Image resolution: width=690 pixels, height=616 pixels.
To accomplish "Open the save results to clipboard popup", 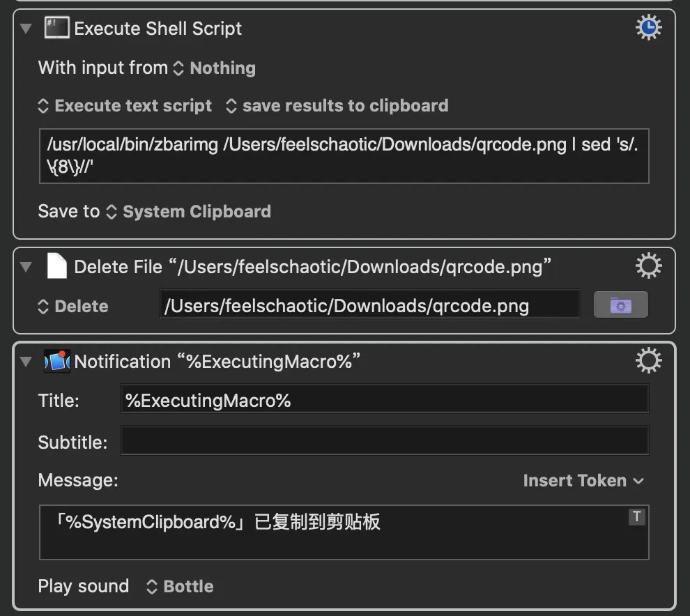I will pyautogui.click(x=337, y=106).
